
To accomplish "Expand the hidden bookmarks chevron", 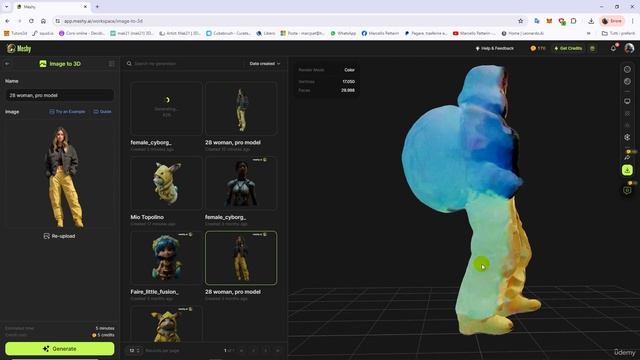I will coord(589,33).
